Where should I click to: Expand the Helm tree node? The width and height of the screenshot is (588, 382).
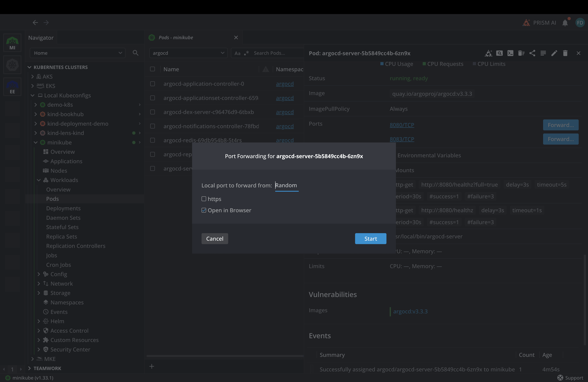39,321
